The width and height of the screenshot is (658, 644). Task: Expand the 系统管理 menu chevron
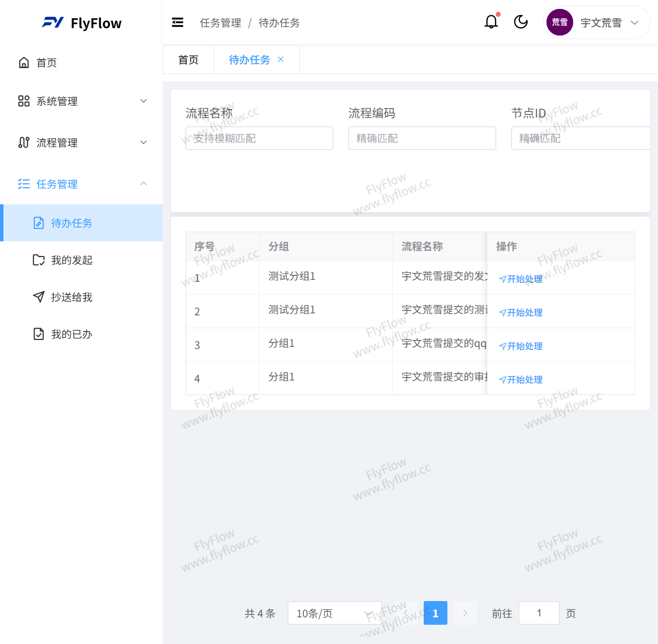coord(144,101)
